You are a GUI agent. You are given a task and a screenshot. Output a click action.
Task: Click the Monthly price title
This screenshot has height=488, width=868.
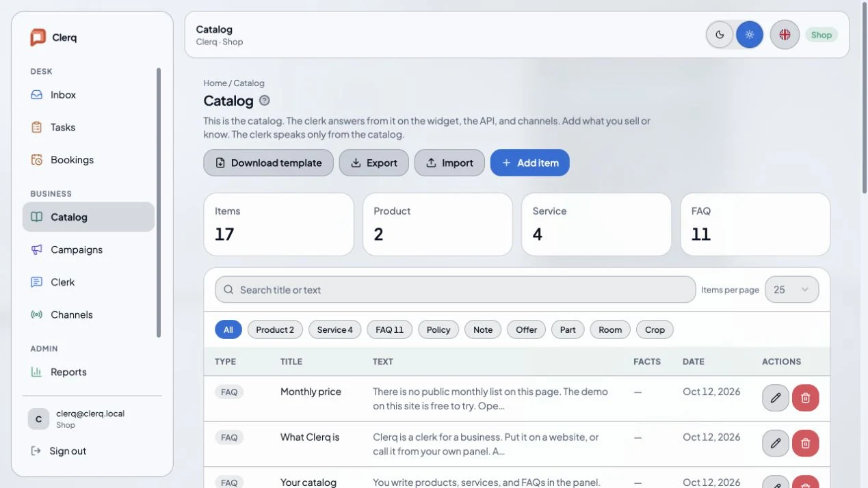coord(311,392)
